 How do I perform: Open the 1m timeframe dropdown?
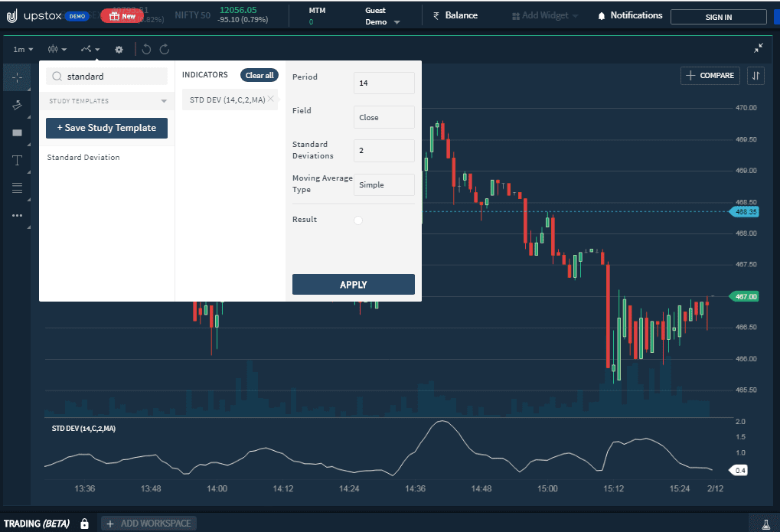[23, 49]
